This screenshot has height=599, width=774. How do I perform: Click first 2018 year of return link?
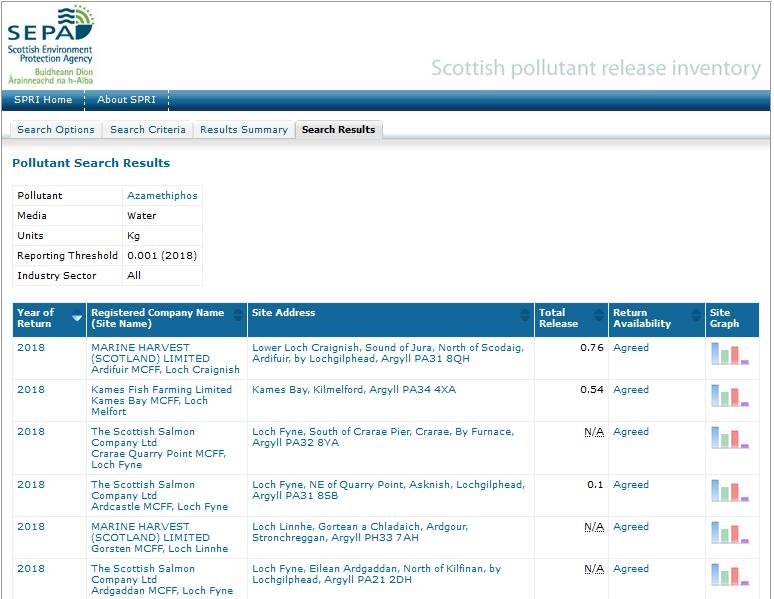tap(31, 348)
